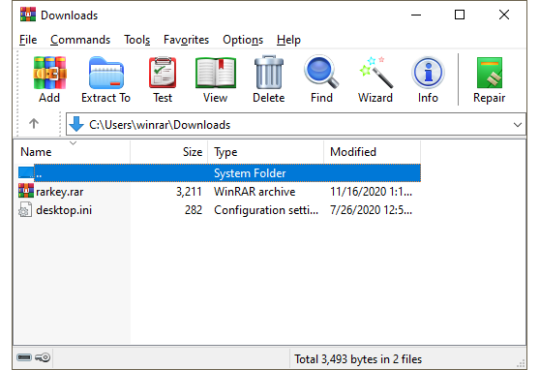This screenshot has height=370, width=540.
Task: Open the Commands menu
Action: pos(80,40)
